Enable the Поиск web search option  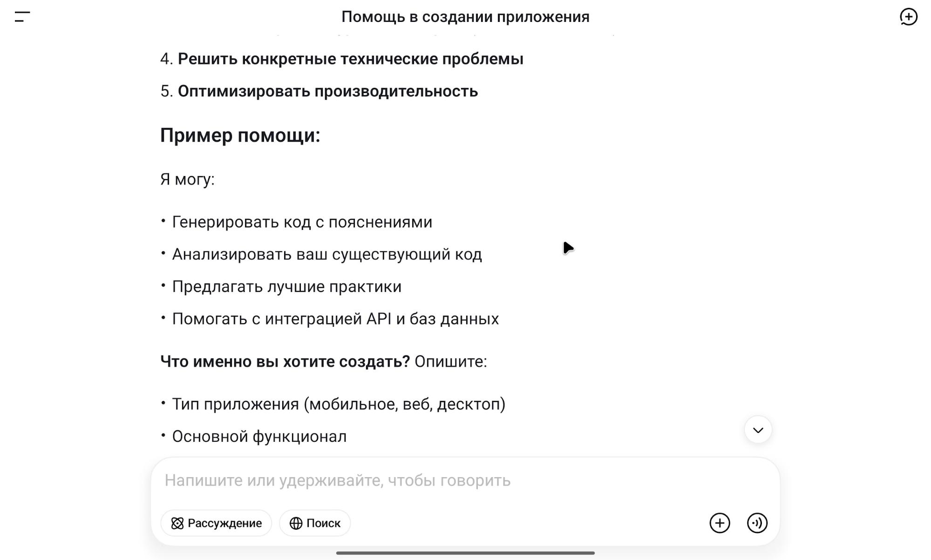pos(315,523)
